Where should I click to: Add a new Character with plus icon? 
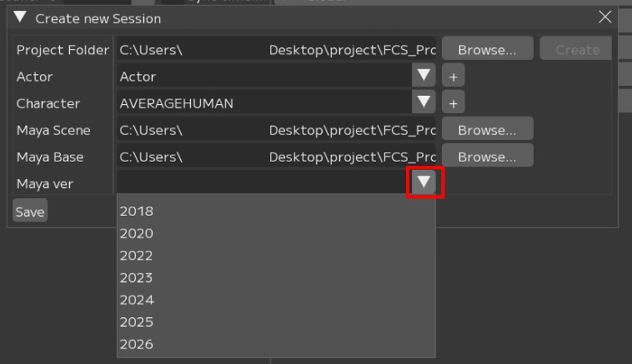tap(453, 103)
